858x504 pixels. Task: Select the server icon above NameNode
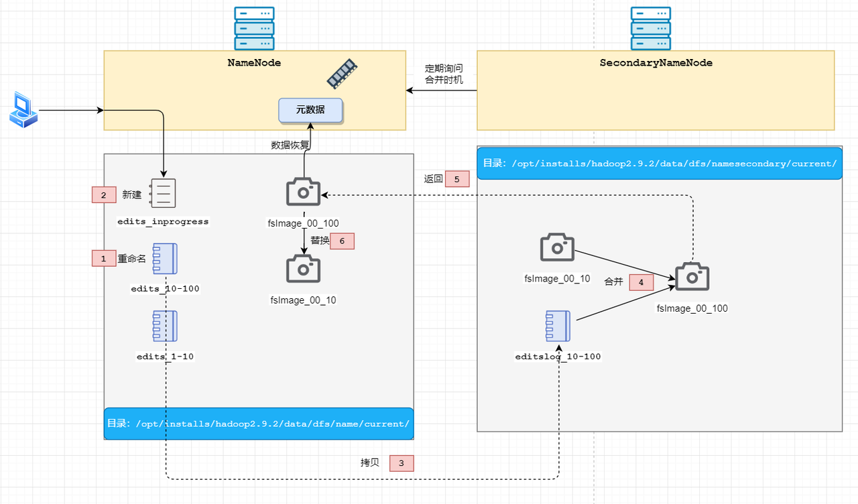[254, 28]
